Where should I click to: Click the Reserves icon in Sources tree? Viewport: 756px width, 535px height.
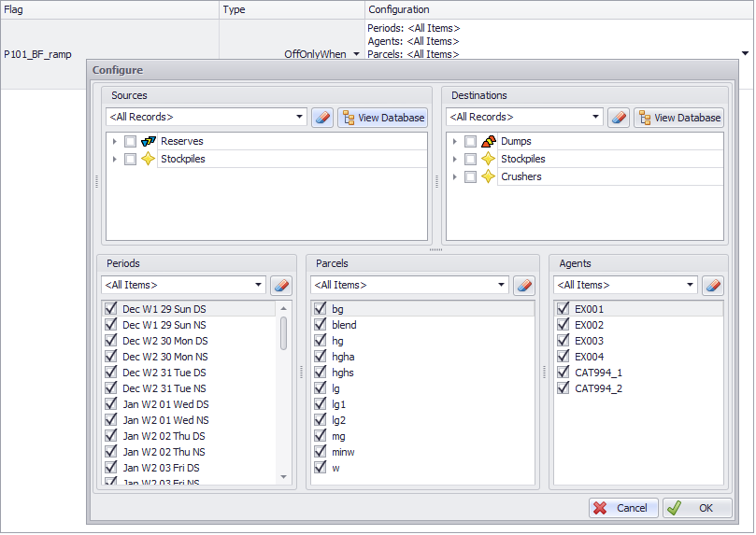pyautogui.click(x=148, y=142)
